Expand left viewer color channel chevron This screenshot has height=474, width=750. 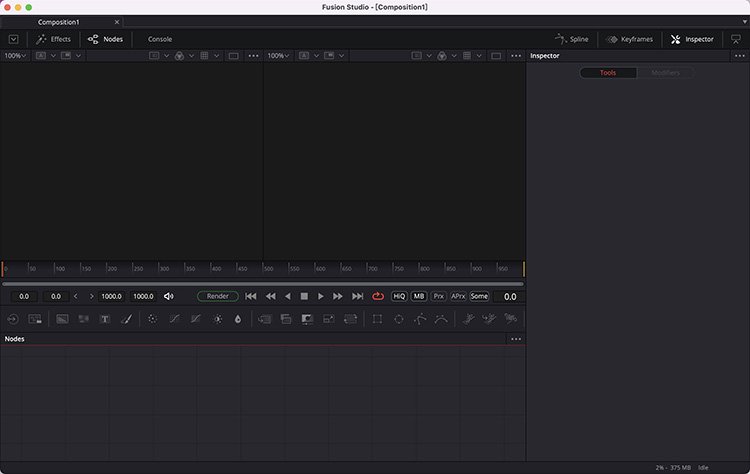(191, 56)
